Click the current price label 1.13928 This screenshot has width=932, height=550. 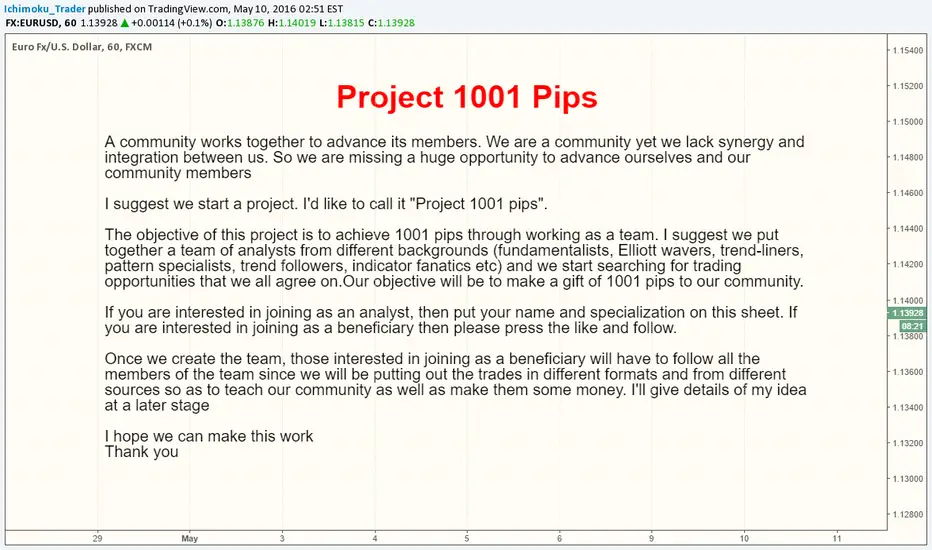[x=907, y=313]
